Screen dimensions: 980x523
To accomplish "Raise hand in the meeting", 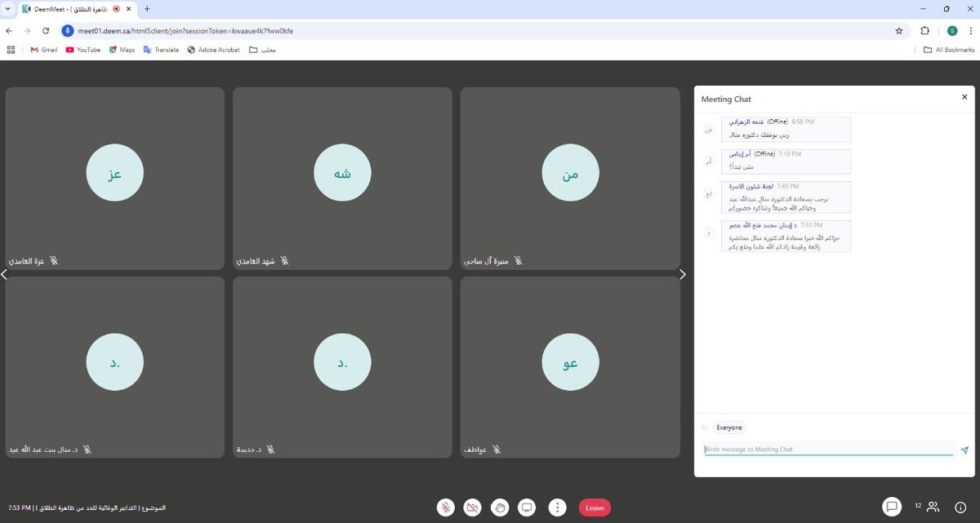I will pos(500,507).
